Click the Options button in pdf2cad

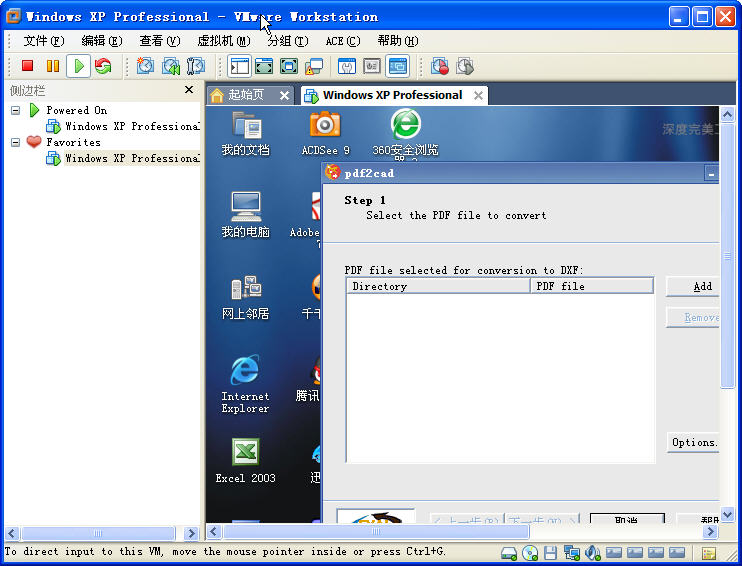pyautogui.click(x=693, y=442)
